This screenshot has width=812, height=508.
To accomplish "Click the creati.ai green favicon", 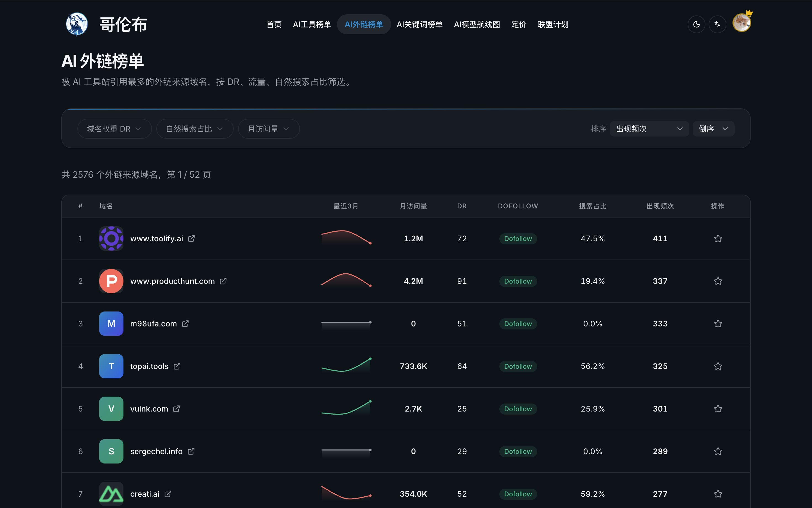I will 111,494.
